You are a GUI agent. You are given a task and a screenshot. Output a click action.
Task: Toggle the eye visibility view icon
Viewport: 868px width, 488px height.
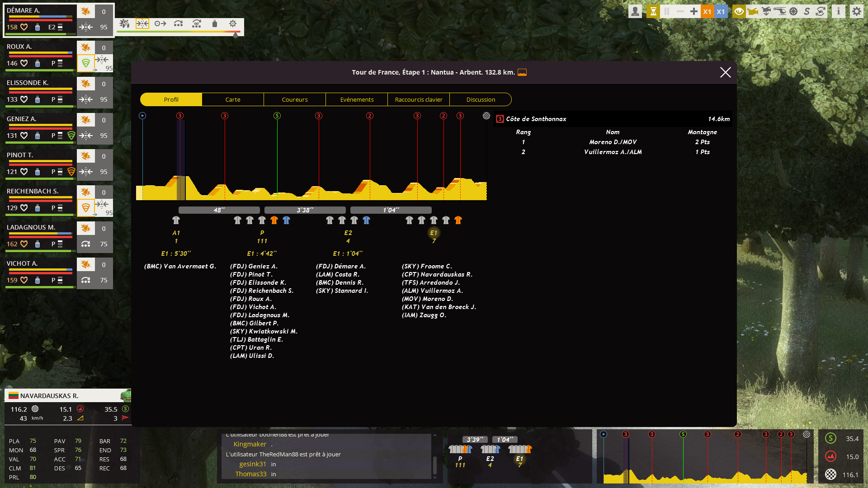click(739, 11)
